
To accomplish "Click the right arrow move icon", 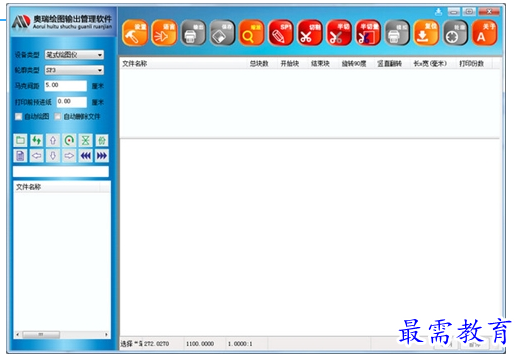I will pos(69,156).
